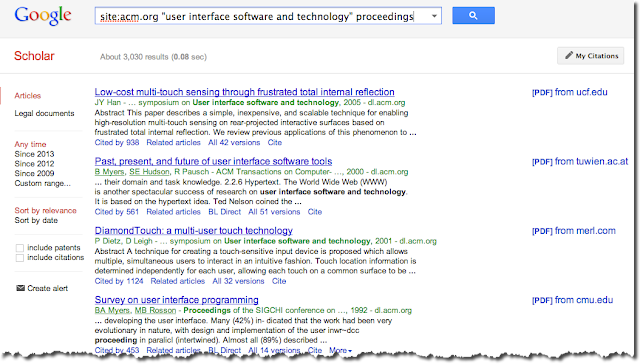640x364 pixels.
Task: Click the Cited by 938 link
Action: point(117,142)
